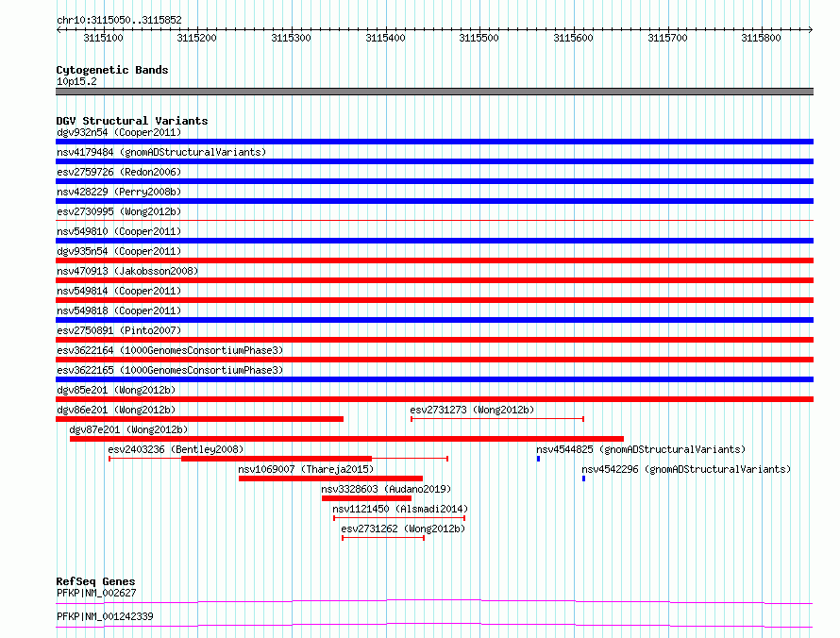
Task: Click the thin red line under esv2730995
Action: (x=434, y=220)
